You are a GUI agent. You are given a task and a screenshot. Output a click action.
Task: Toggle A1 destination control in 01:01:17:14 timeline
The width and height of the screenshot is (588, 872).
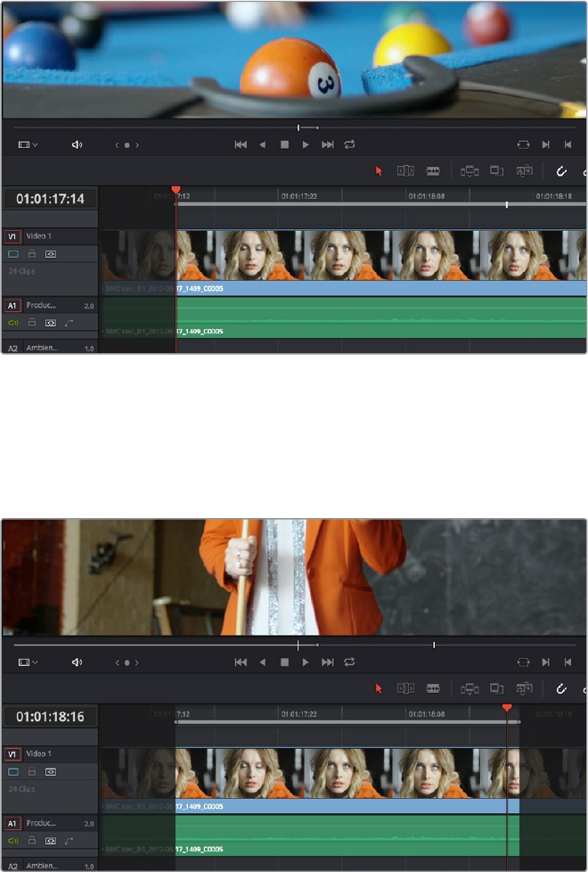(12, 305)
